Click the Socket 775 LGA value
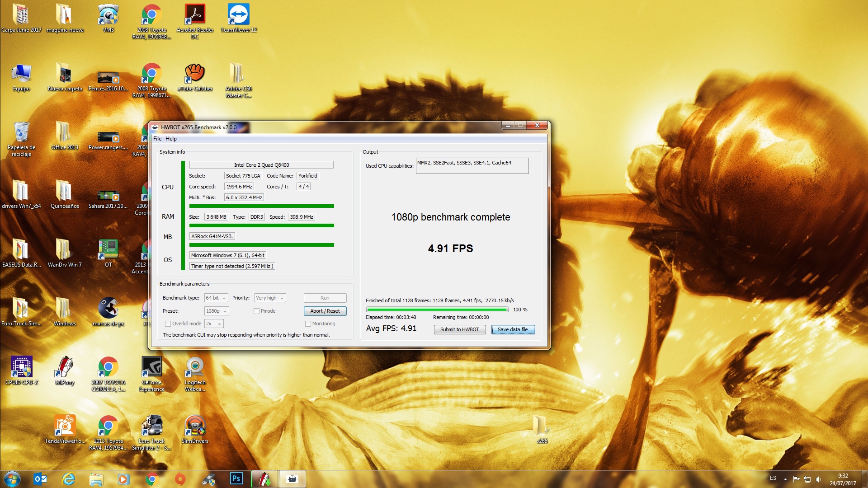Screen dimensions: 868x488 243,176
